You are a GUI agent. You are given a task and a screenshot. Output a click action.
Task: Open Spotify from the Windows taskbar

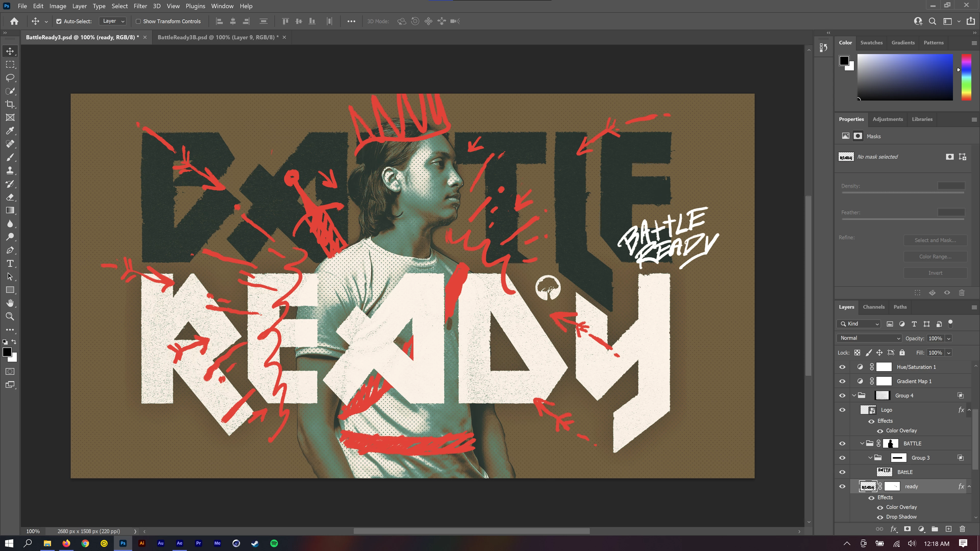[x=274, y=543]
